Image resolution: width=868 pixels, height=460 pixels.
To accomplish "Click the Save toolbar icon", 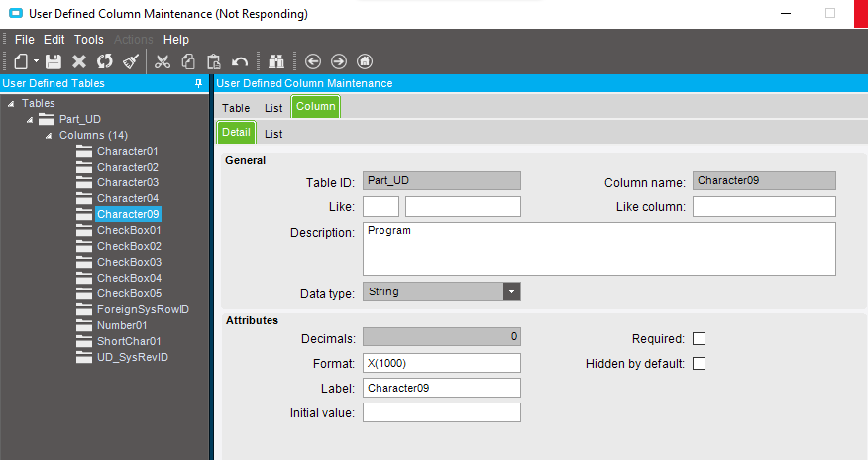I will pyautogui.click(x=54, y=61).
